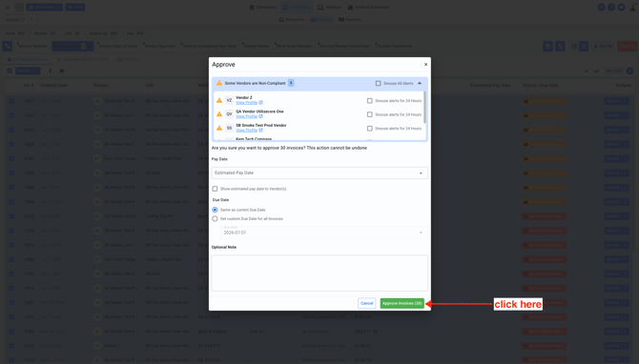This screenshot has width=639, height=364.
Task: Open the Network tab in the top navigation
Action: coord(329,8)
